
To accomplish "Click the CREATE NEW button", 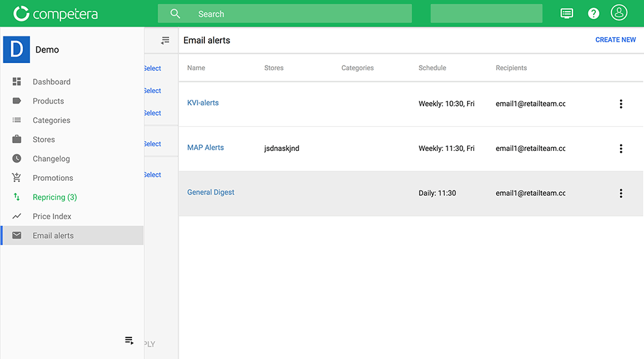I will pyautogui.click(x=615, y=40).
